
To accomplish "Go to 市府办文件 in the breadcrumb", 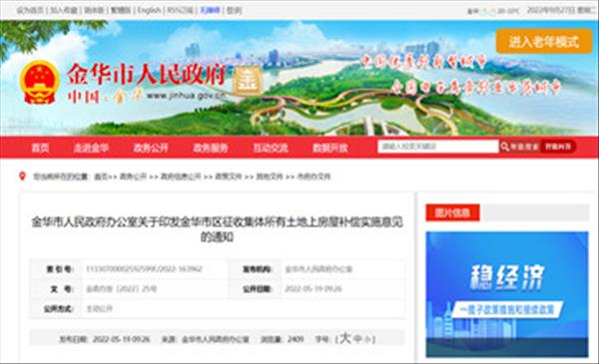I will point(313,177).
